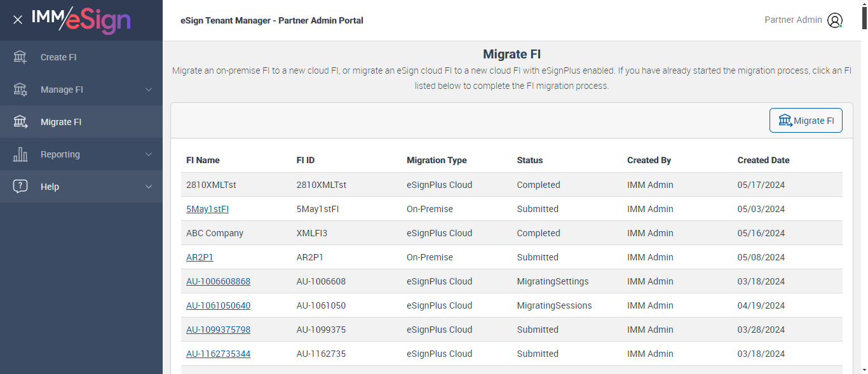Viewport: 868px width, 374px height.
Task: Open the AR2P1 FI link
Action: (200, 257)
